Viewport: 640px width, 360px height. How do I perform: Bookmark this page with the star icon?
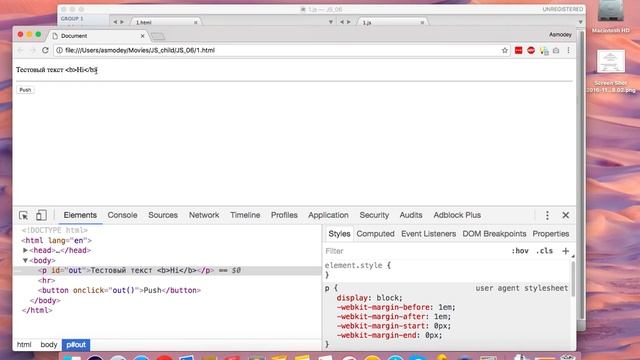point(505,50)
